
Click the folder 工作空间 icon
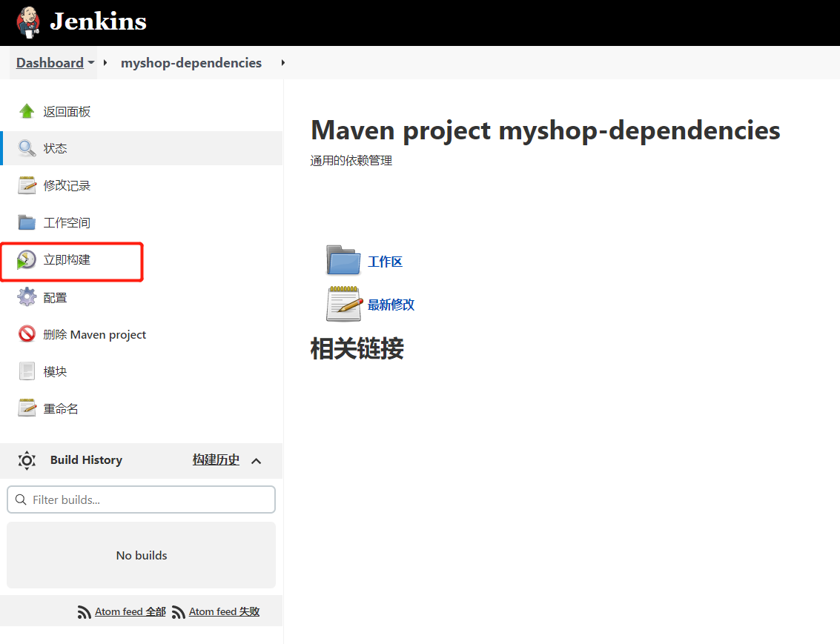tap(27, 222)
